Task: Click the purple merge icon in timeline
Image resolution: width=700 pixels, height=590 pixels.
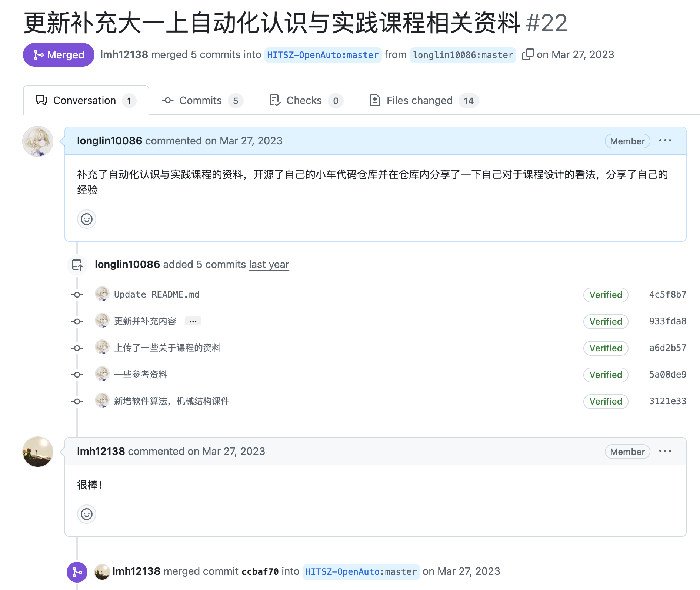Action: 77,572
